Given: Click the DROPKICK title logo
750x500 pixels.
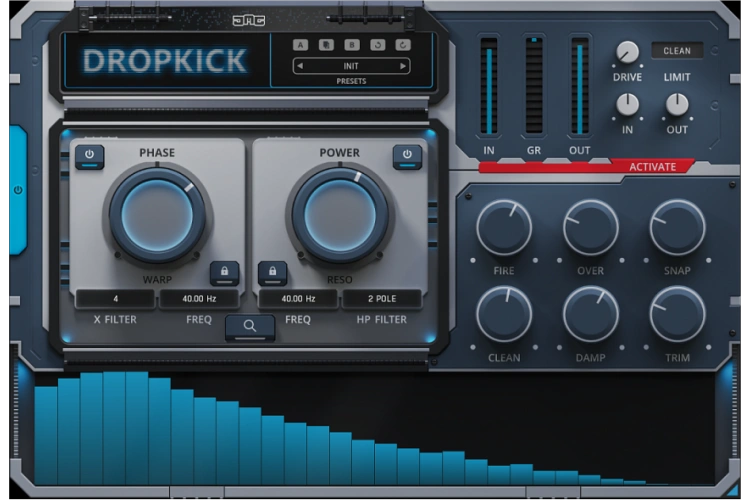Looking at the screenshot, I should 165,61.
